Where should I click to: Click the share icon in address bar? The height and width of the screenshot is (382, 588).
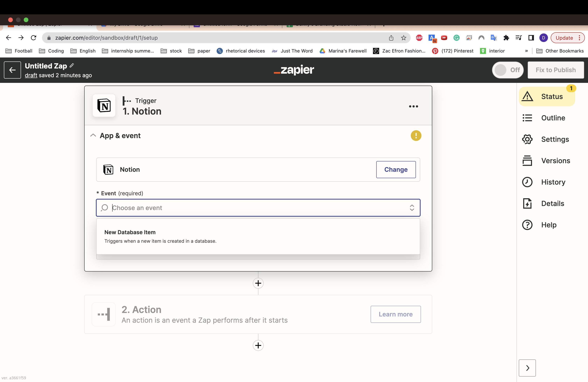point(391,38)
